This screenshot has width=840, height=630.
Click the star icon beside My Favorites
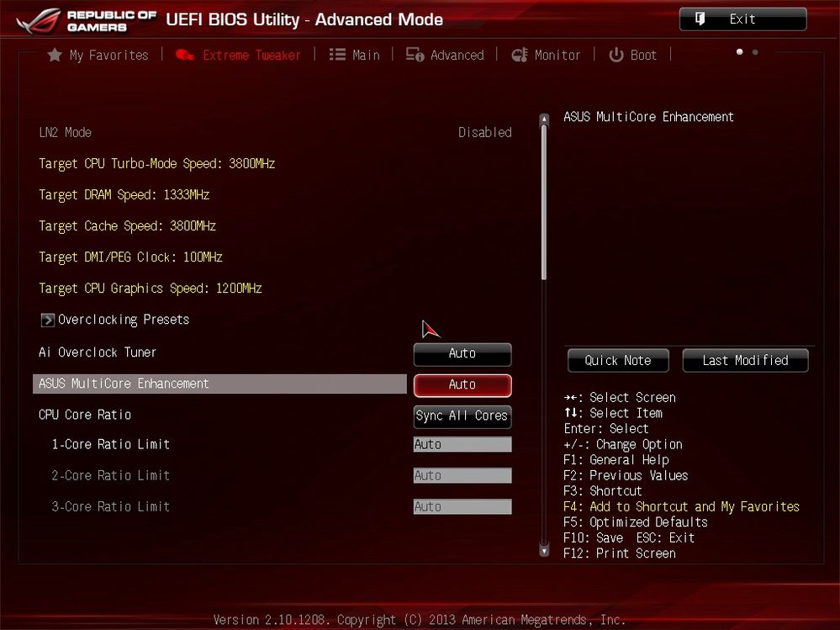[55, 55]
